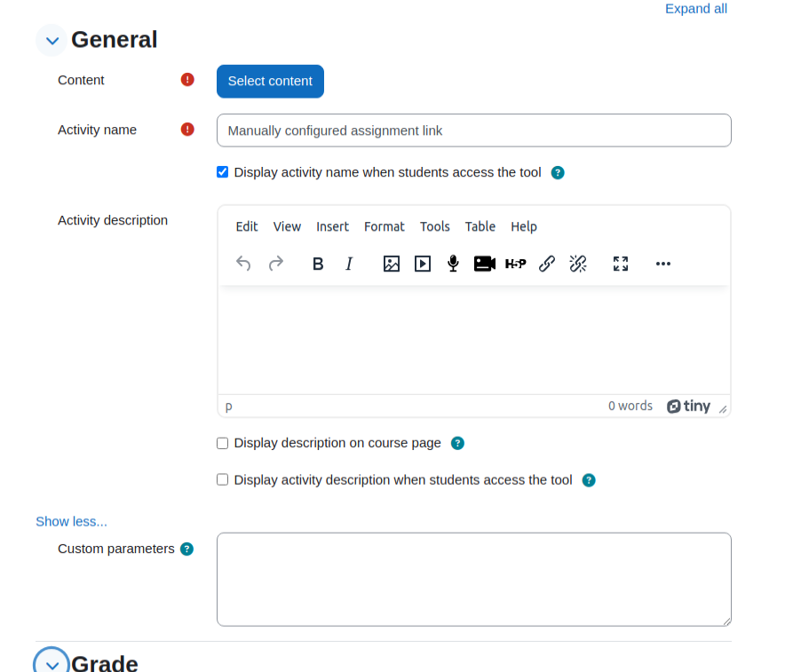Click the Italic formatting icon
Screen dimensions: 785x672
pyautogui.click(x=349, y=264)
